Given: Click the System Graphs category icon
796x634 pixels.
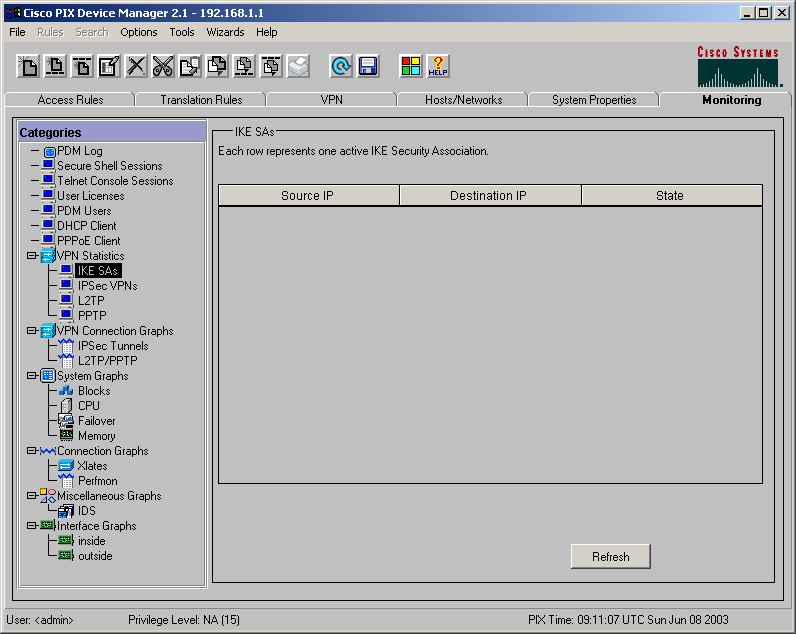Looking at the screenshot, I should pyautogui.click(x=48, y=376).
